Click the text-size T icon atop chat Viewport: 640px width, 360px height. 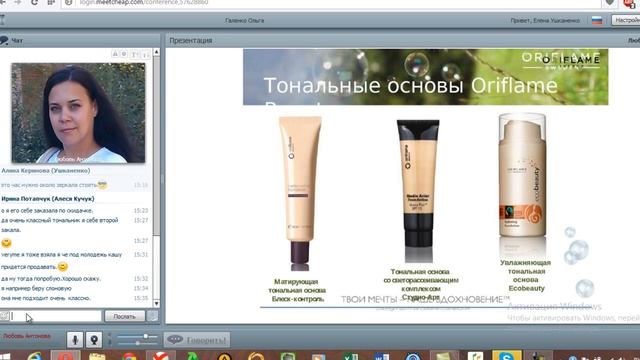[x=135, y=54]
